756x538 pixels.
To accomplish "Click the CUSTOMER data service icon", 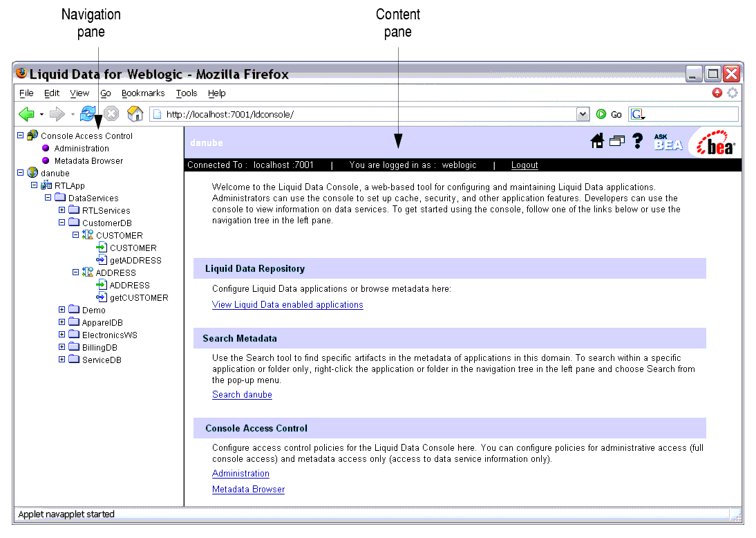I will click(x=88, y=234).
